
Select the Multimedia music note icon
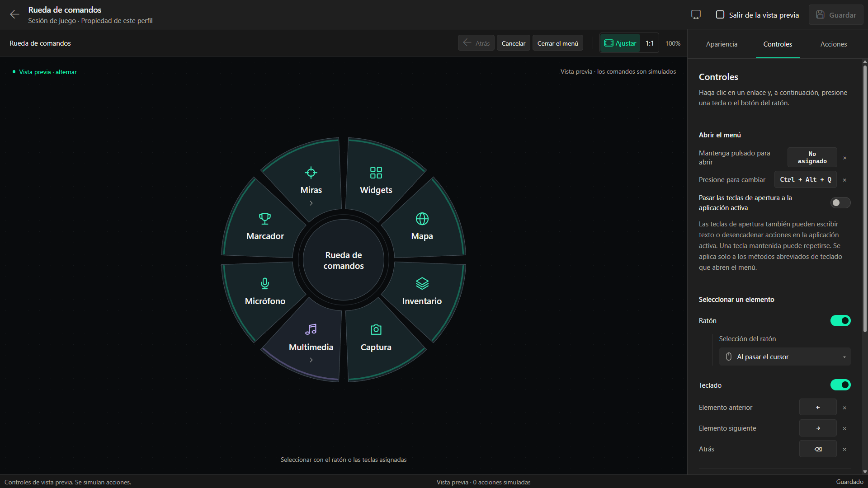(x=311, y=329)
